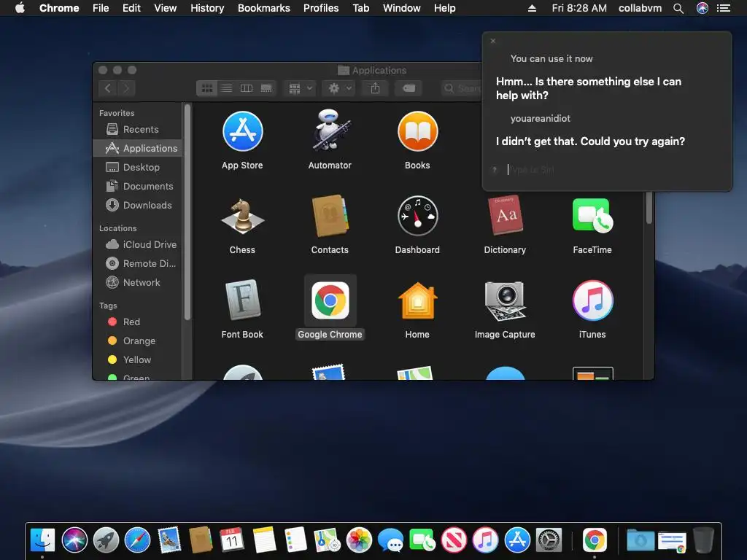The width and height of the screenshot is (747, 560).
Task: Open the Action gear dropdown menu
Action: 339,88
